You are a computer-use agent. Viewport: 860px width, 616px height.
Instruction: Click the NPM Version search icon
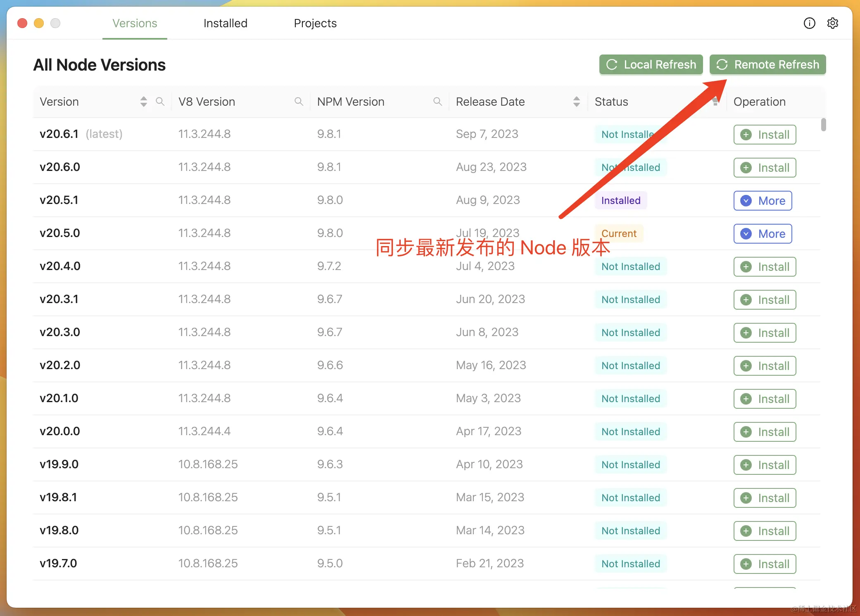(x=437, y=102)
